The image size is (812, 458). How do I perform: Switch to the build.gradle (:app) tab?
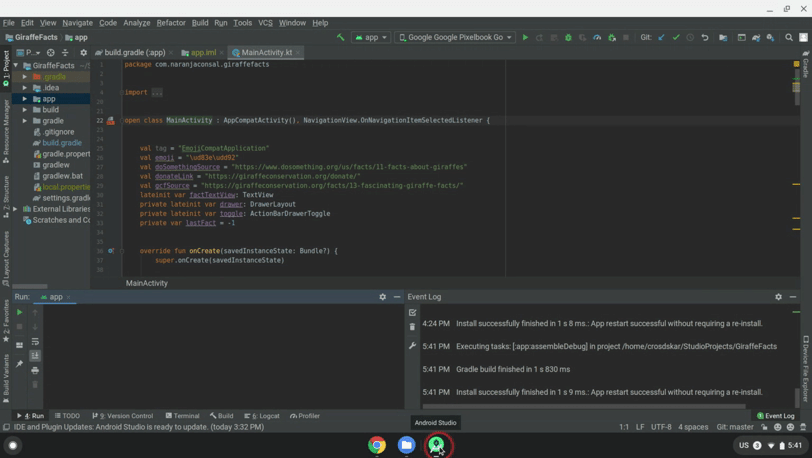(x=134, y=52)
